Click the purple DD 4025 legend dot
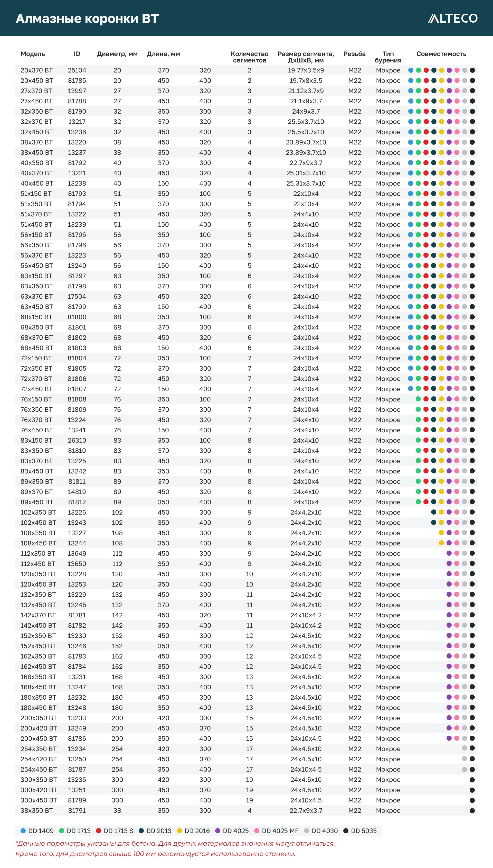Viewport: 493px width, 868px height. 218,831
